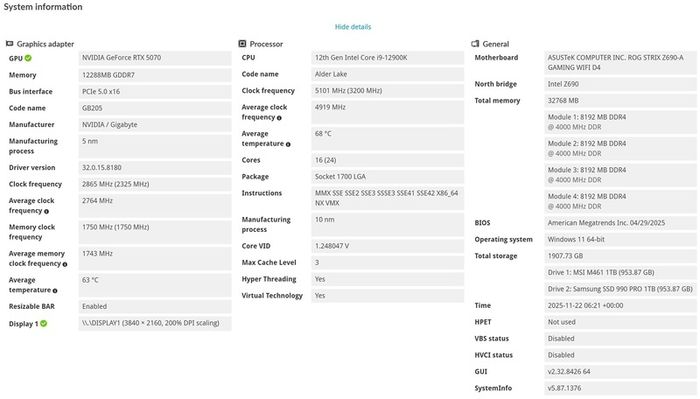Open info icon for GPU average clock frequency
The image size is (700, 399).
click(46, 212)
